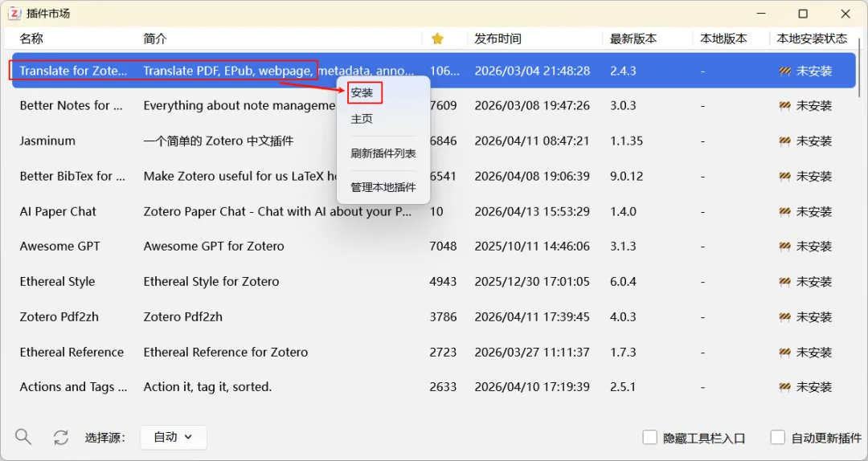Select the Actions and Tags plugin name
Viewport: 868px width, 461px height.
(x=74, y=387)
